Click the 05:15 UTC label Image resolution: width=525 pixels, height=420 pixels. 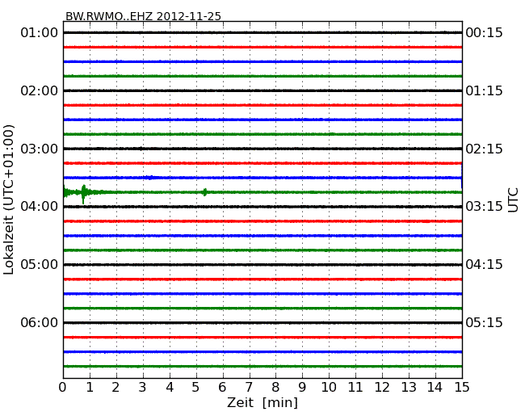484,322
